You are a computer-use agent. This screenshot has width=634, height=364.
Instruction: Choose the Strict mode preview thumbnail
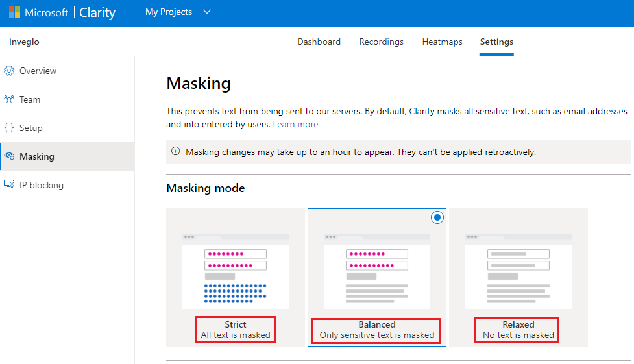(x=236, y=271)
